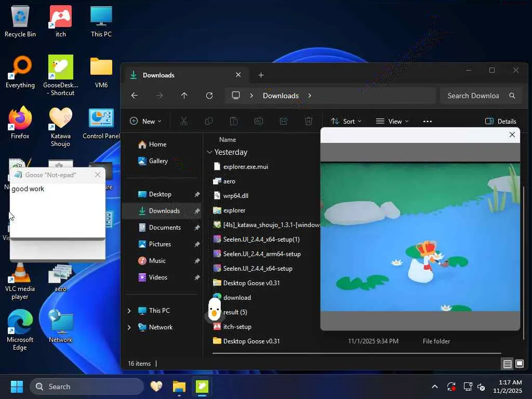Launch the itch desktop shortcut

pyautogui.click(x=61, y=21)
